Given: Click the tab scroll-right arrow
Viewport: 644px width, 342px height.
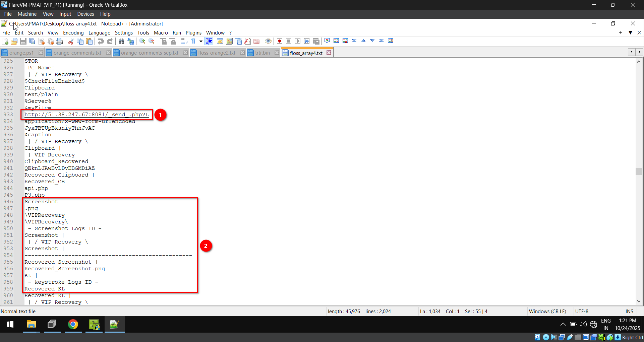Looking at the screenshot, I should coord(640,52).
